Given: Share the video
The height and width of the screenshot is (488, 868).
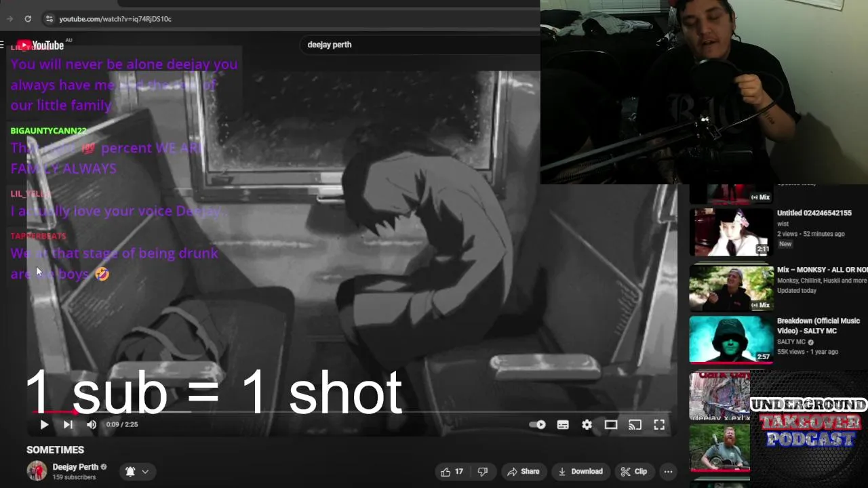Looking at the screenshot, I should click(524, 472).
